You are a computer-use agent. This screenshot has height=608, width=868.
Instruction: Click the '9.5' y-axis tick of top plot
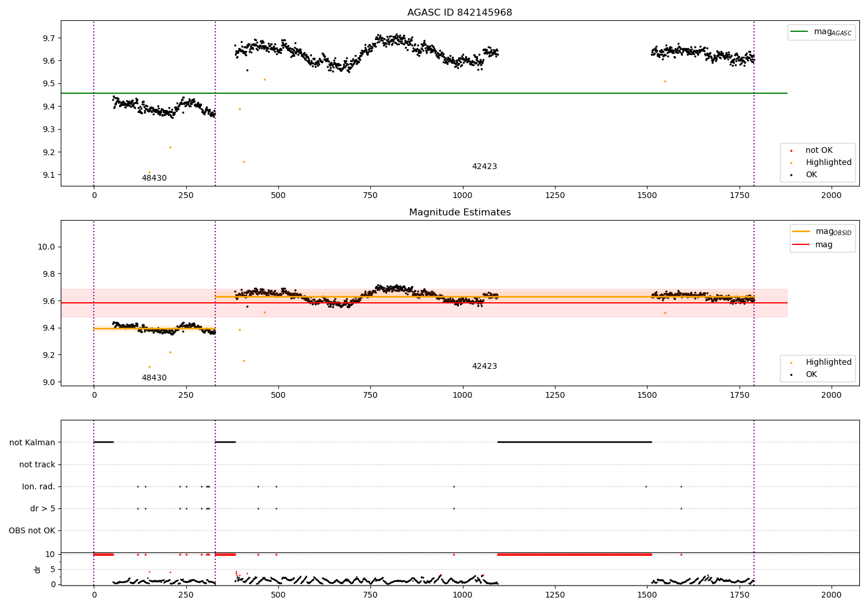49,84
